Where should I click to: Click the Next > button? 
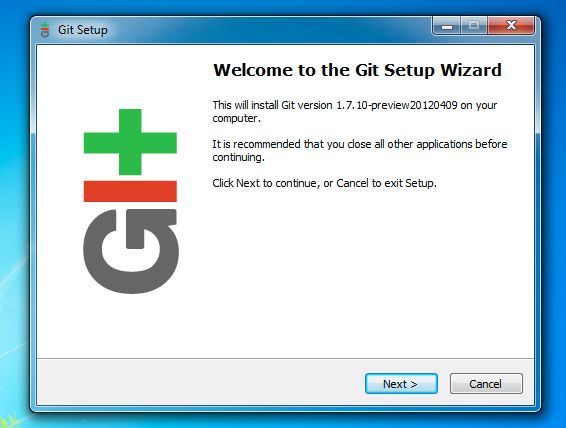(401, 383)
